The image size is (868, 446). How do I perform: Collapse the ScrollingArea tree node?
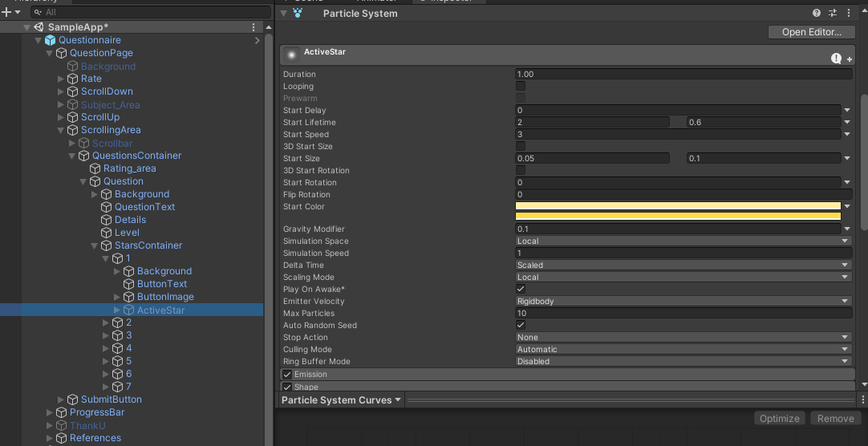(61, 130)
